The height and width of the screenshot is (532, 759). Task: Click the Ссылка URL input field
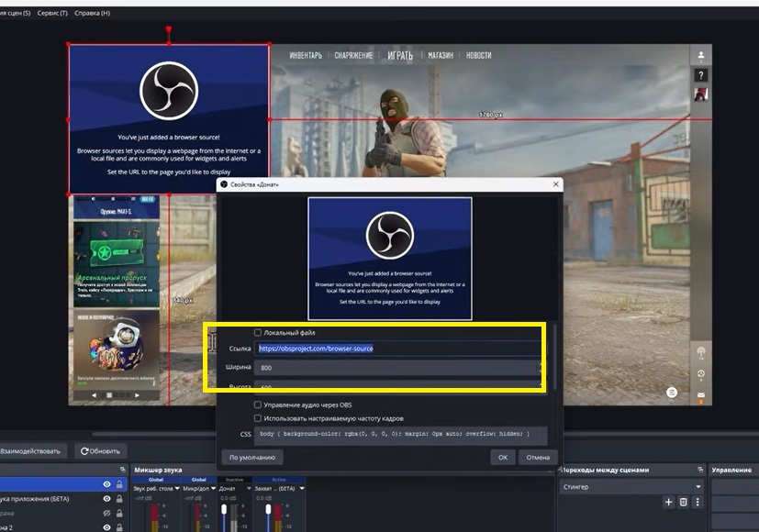pyautogui.click(x=398, y=349)
